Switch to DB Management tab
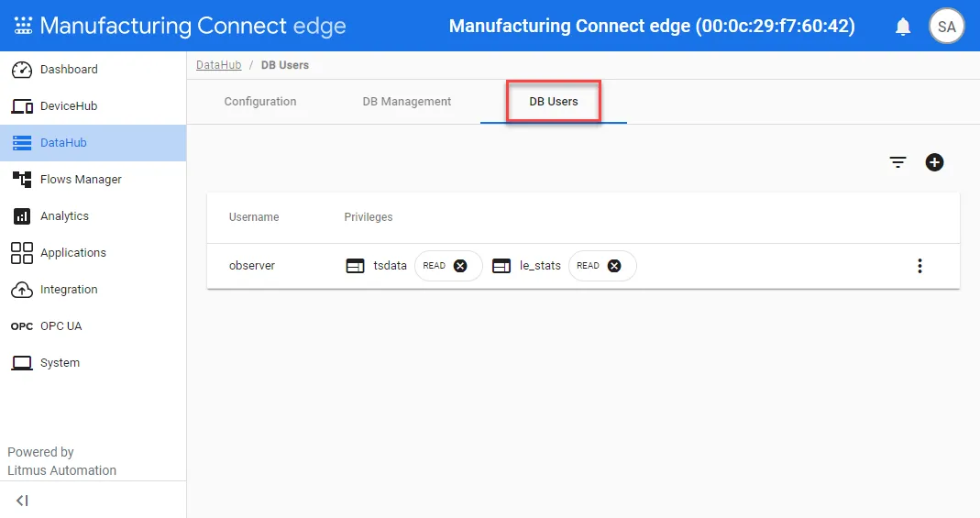980x518 pixels. point(407,101)
